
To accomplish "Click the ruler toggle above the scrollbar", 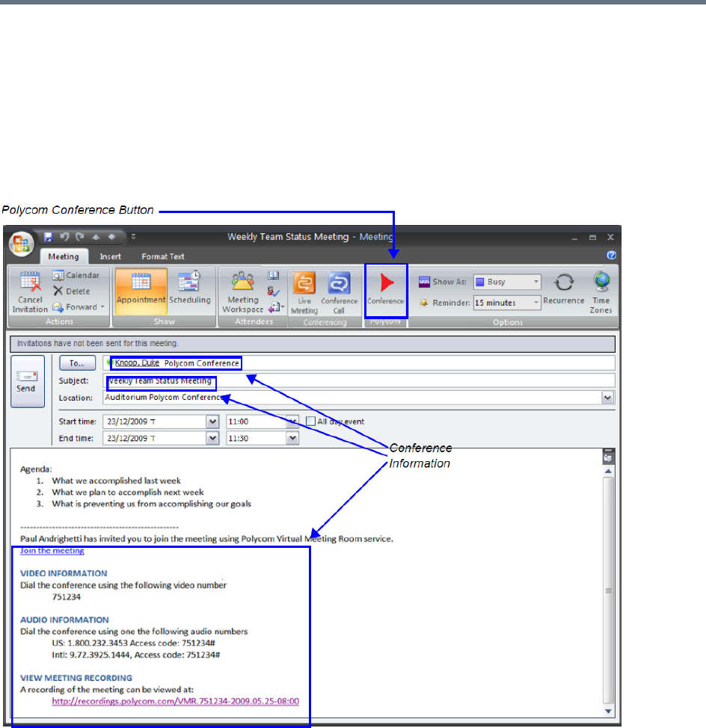I will tap(608, 451).
